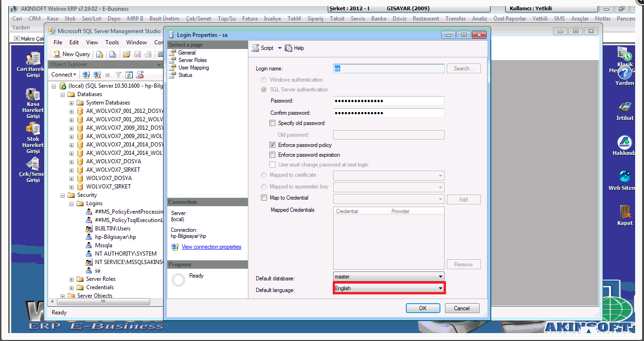Image resolution: width=644 pixels, height=341 pixels.
Task: Click Confirm password field
Action: click(389, 113)
